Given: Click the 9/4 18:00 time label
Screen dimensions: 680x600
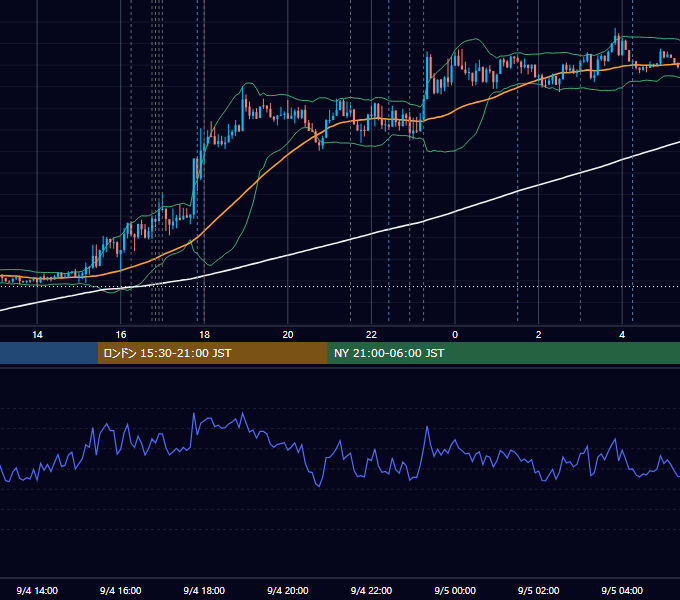Looking at the screenshot, I should [204, 590].
